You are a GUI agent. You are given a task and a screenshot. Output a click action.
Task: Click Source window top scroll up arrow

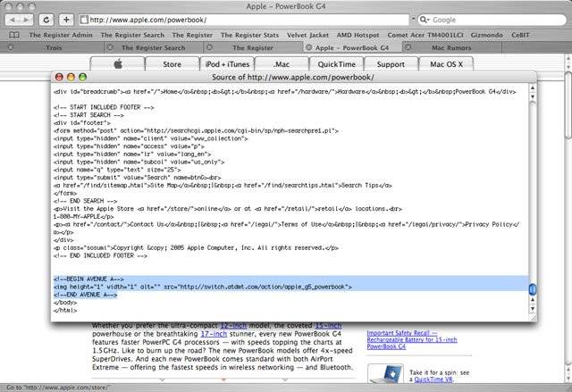click(533, 88)
